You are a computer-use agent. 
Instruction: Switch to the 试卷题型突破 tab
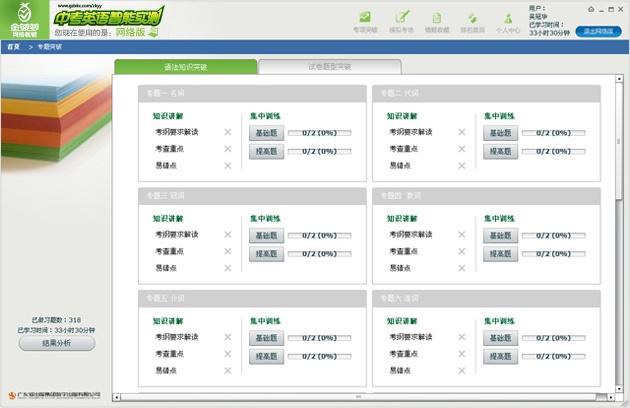[329, 67]
